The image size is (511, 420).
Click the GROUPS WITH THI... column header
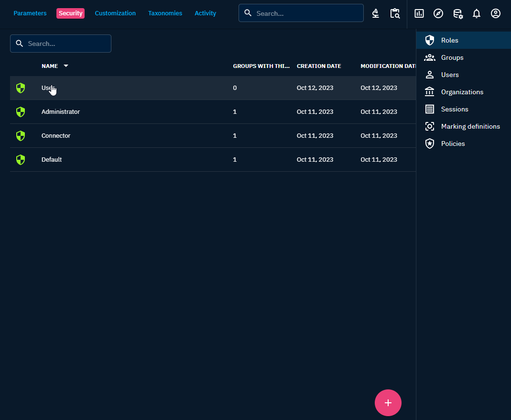tap(261, 66)
